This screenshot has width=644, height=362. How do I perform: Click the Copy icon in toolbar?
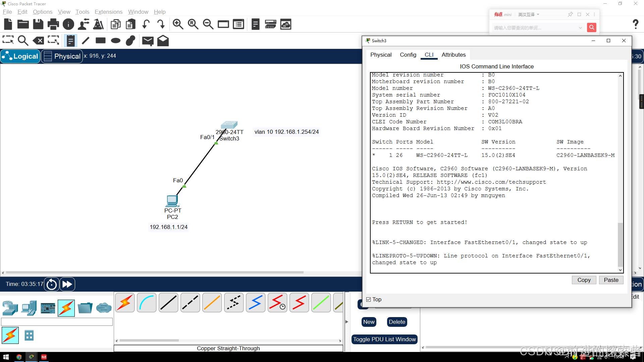tap(116, 24)
